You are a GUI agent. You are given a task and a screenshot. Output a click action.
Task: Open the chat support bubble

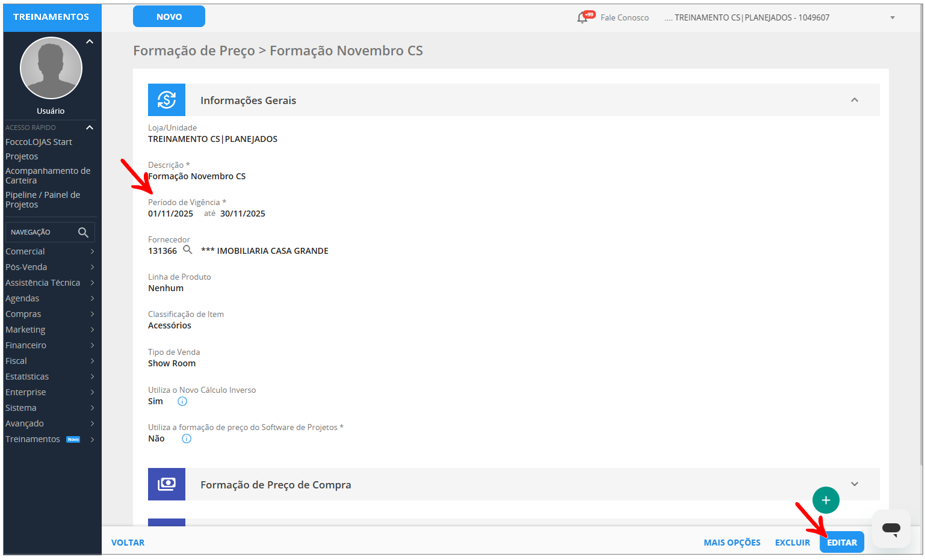click(x=891, y=528)
